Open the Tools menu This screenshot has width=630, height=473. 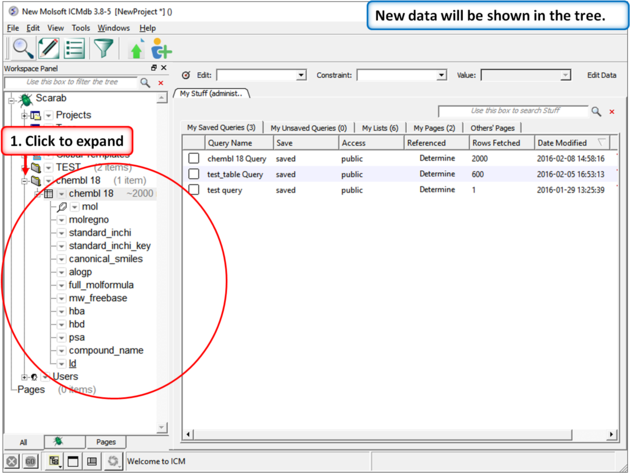[x=81, y=28]
